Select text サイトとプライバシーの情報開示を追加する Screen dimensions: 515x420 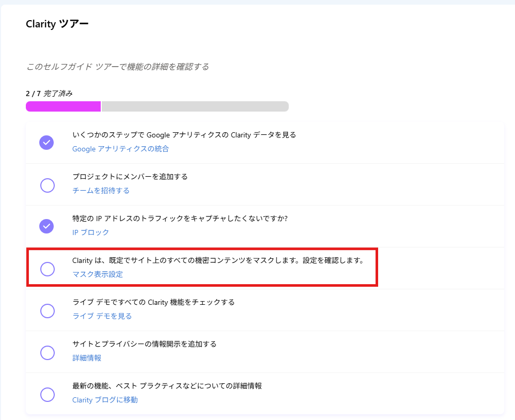point(145,344)
